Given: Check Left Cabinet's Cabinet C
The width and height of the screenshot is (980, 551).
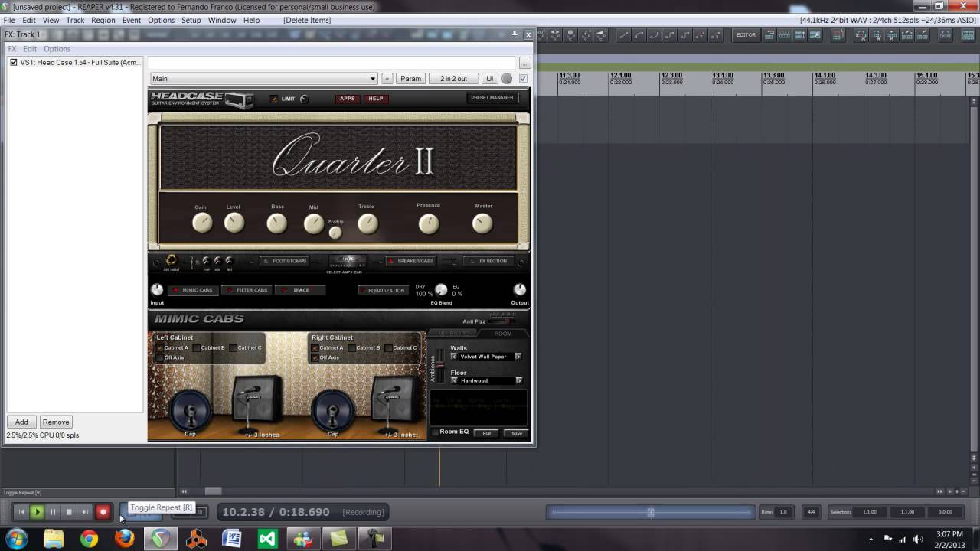Looking at the screenshot, I should click(234, 348).
